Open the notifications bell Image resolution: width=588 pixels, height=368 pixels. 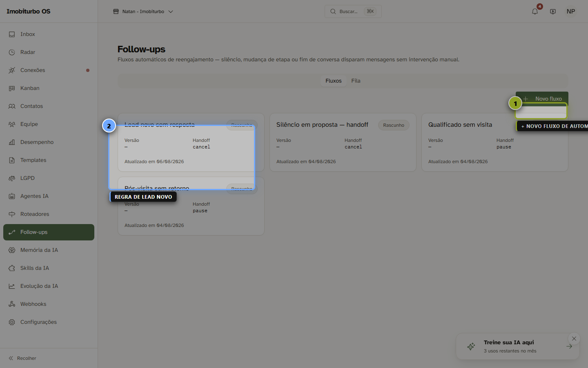point(535,11)
